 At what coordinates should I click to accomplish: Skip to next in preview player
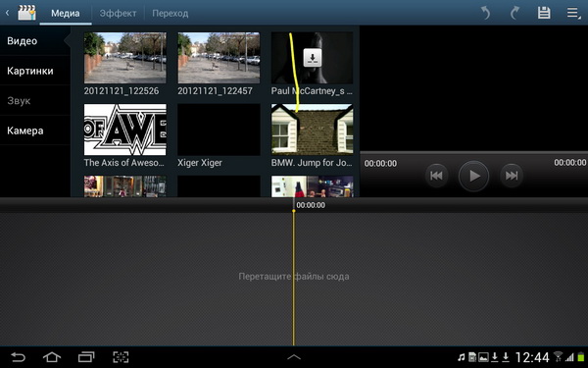point(512,176)
